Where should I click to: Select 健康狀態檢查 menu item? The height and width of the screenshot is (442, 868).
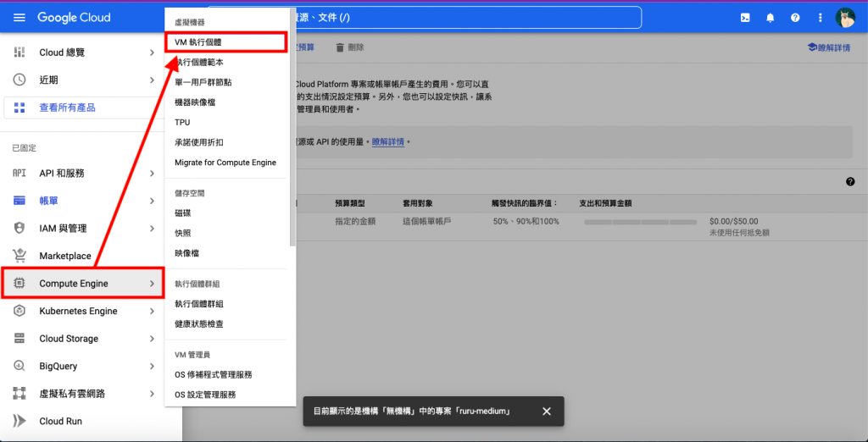226,323
